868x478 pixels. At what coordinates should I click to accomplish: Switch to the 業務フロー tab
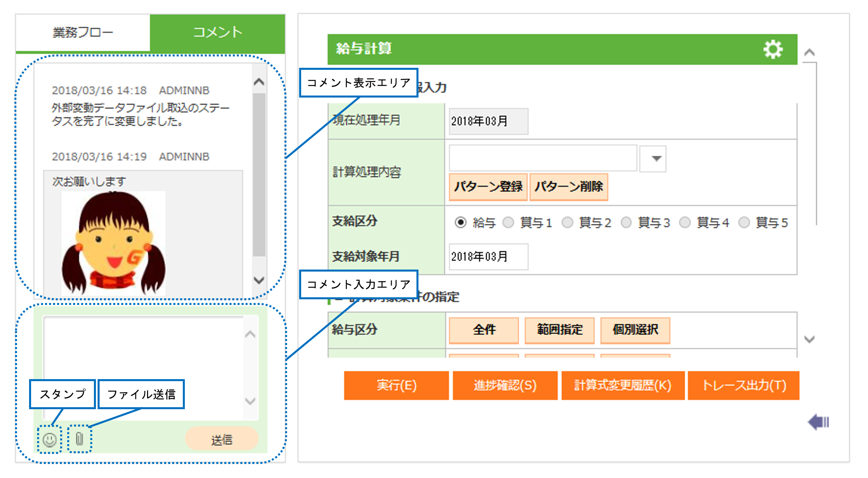(x=83, y=33)
